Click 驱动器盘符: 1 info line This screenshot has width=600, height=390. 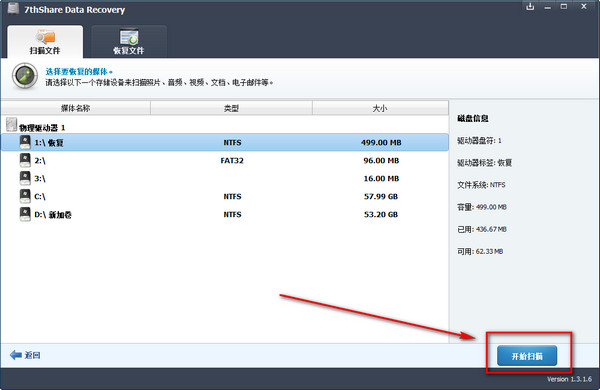479,140
